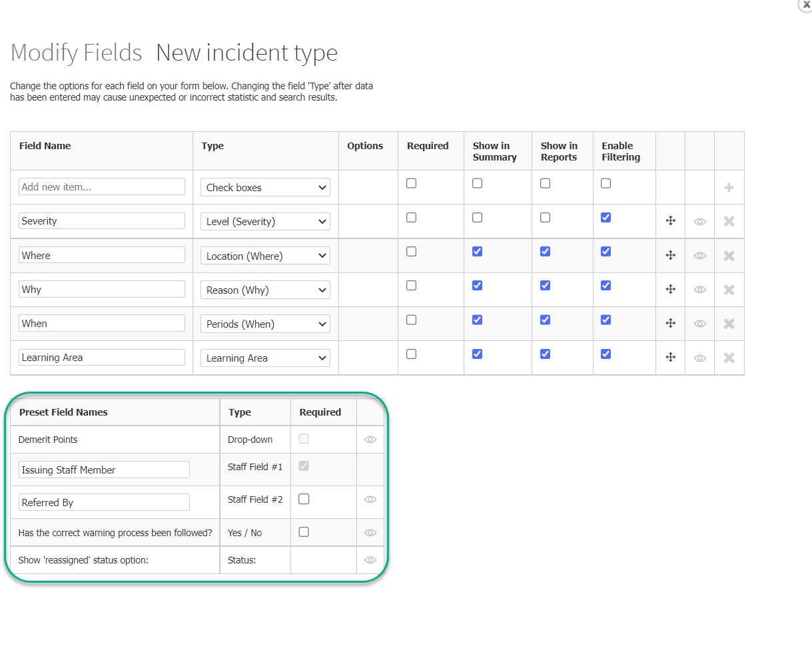The height and width of the screenshot is (646, 812).
Task: Open the Reason (Why) type dropdown
Action: [265, 289]
